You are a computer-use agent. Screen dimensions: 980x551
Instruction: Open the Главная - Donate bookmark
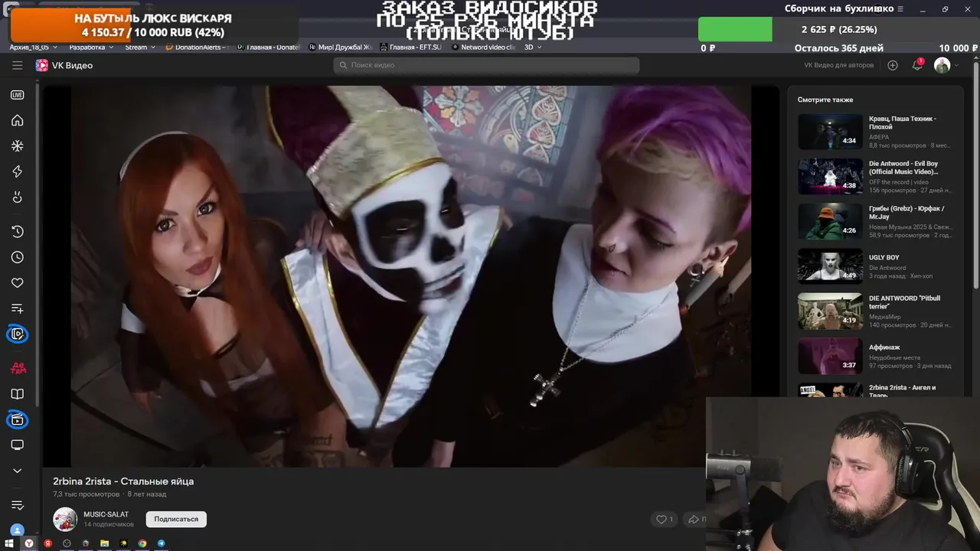tap(269, 47)
